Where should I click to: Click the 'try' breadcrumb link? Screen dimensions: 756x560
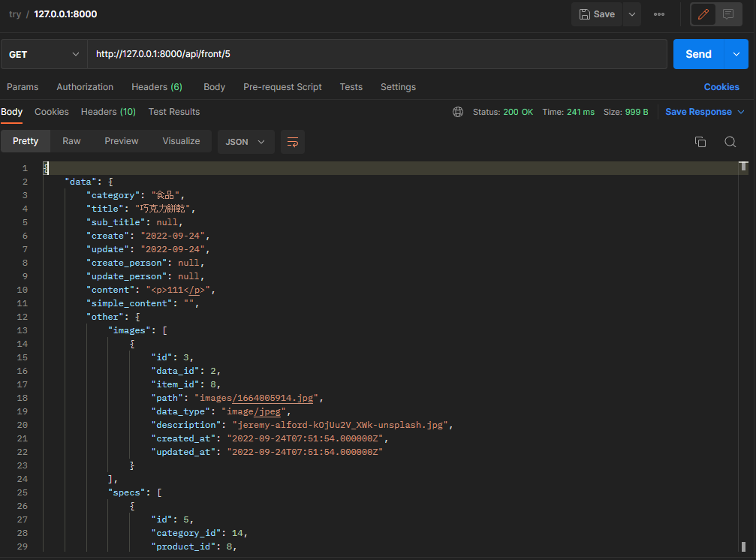(x=15, y=14)
